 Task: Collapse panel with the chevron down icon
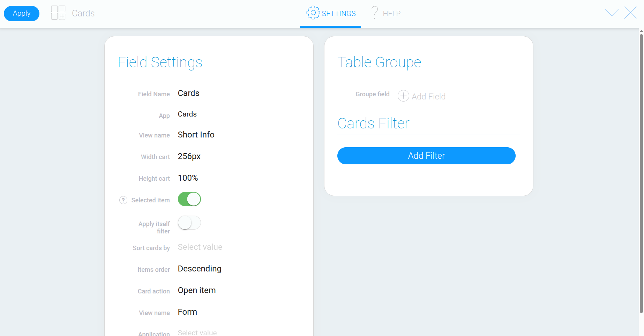[612, 13]
